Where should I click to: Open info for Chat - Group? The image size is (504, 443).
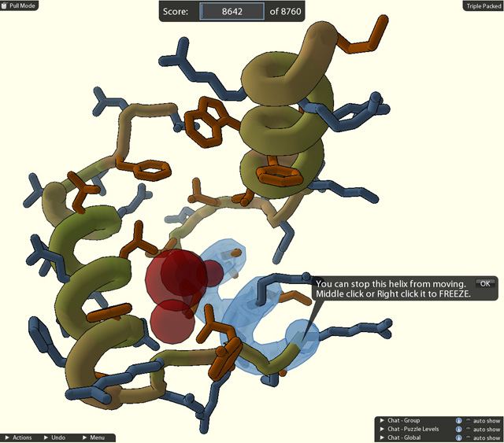[x=459, y=420]
